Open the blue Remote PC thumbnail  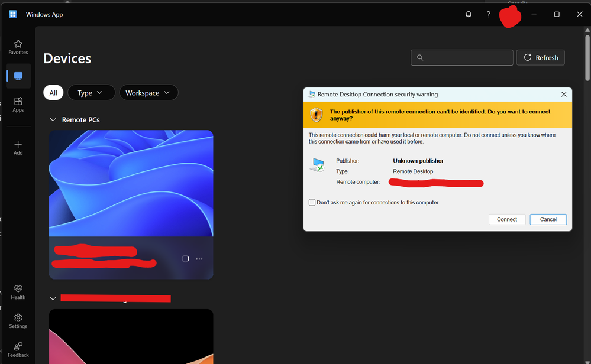pyautogui.click(x=131, y=183)
